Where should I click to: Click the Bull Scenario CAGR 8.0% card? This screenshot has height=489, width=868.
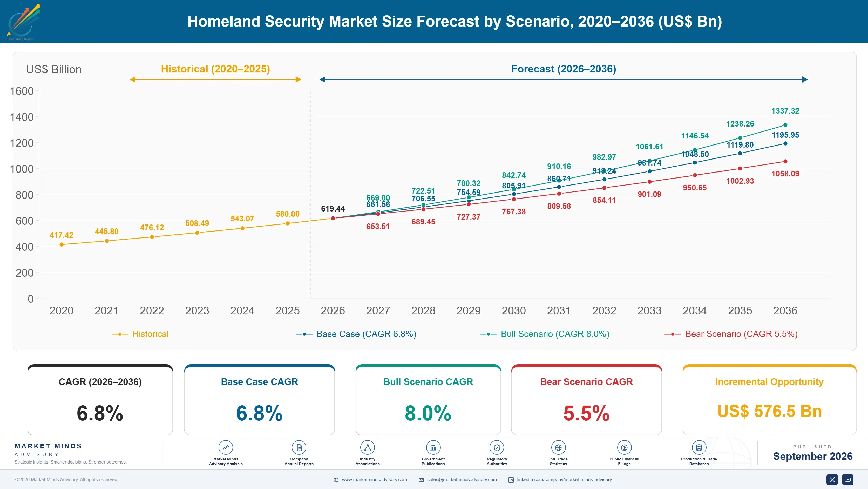428,400
